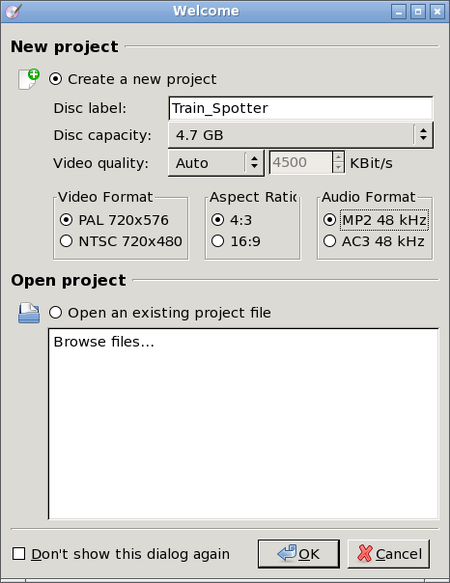Pick AC3 48 kHz audio format
The width and height of the screenshot is (450, 583).
[330, 241]
